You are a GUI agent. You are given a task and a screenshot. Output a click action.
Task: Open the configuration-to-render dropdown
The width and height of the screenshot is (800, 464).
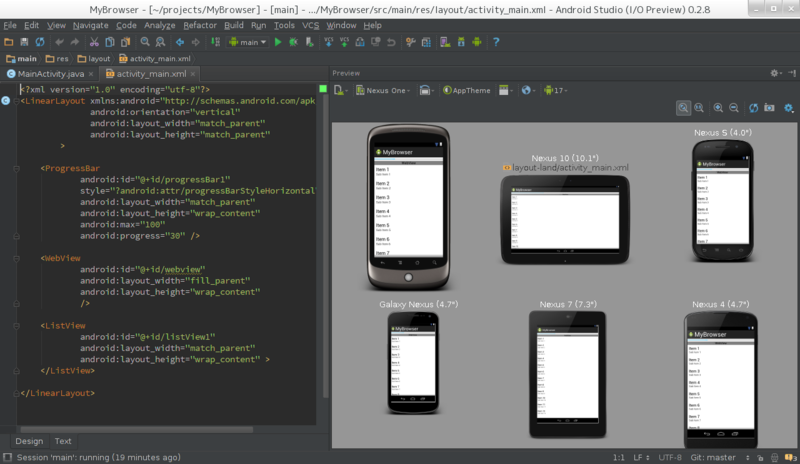pos(341,90)
